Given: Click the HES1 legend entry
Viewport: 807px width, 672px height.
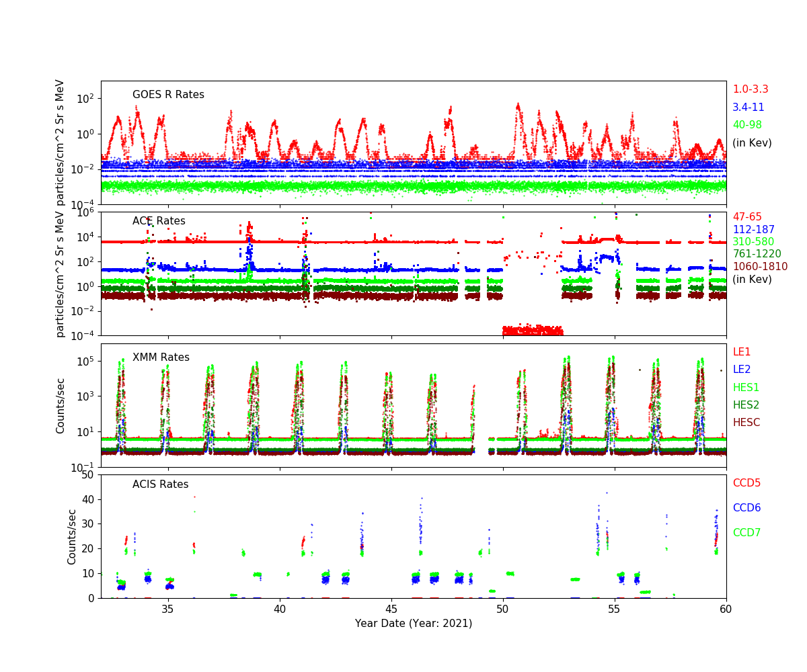Looking at the screenshot, I should point(746,387).
